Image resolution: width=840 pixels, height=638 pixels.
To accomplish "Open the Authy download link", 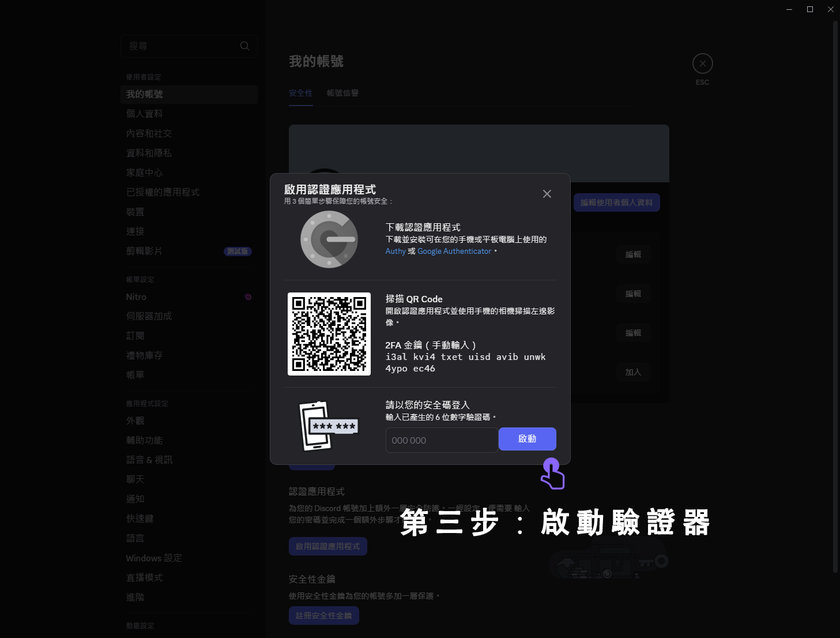I will (x=395, y=252).
